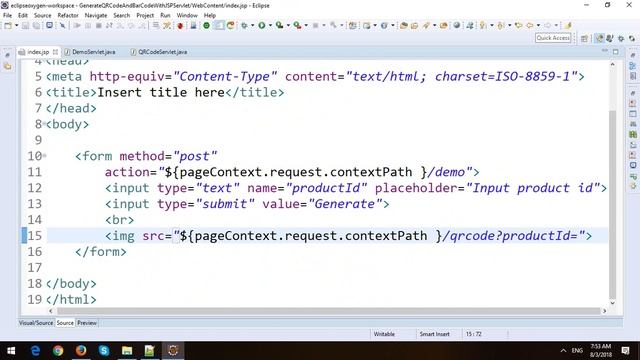Click the "Generate" value in line 13
This screenshot has height=360, width=640.
(x=345, y=204)
